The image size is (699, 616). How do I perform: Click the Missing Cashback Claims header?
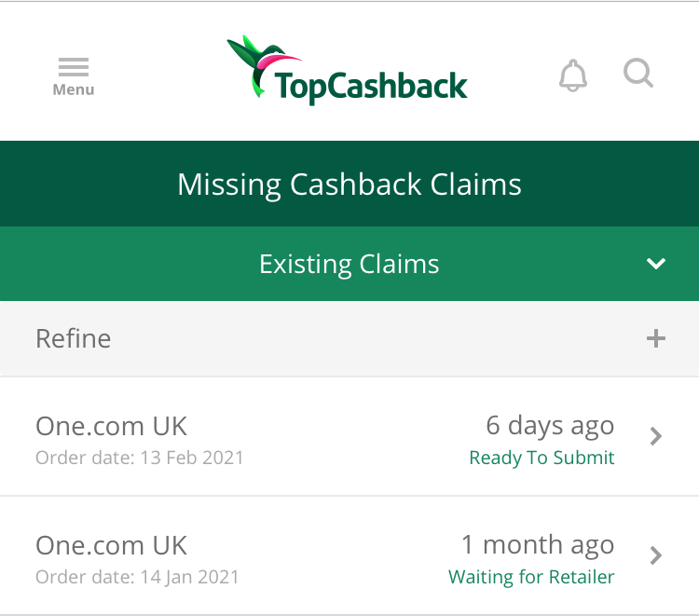[x=349, y=184]
